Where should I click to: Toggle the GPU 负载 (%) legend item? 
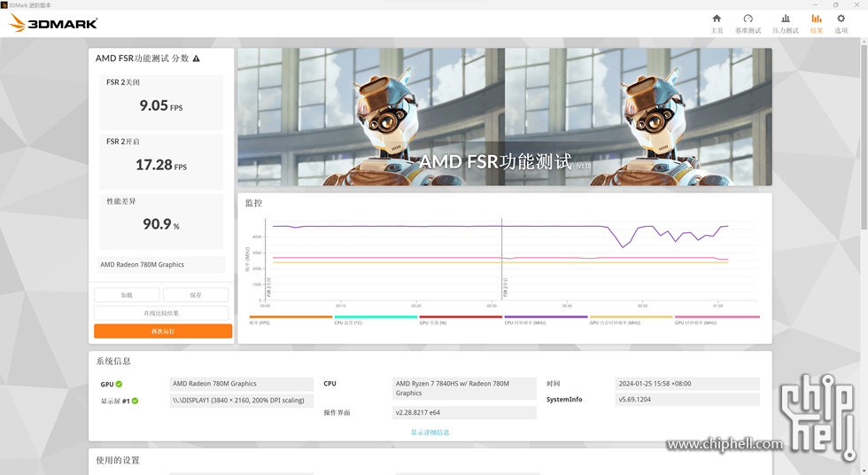click(461, 319)
